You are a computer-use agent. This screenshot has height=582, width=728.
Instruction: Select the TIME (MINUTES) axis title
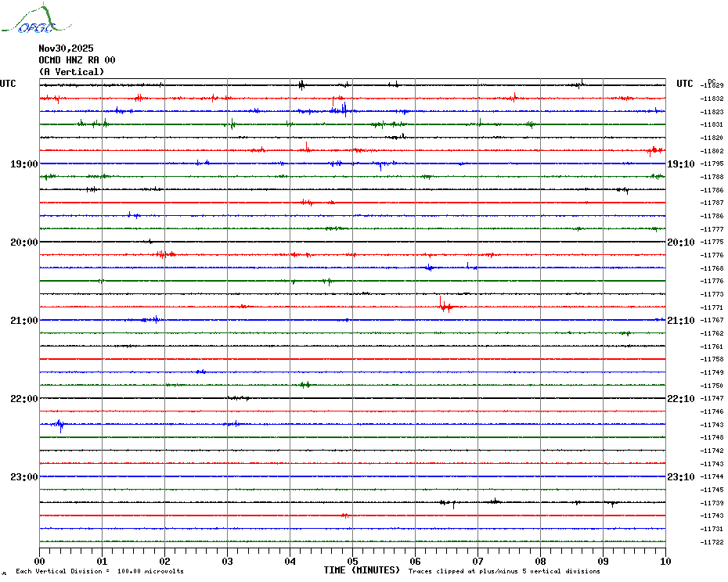point(362,570)
